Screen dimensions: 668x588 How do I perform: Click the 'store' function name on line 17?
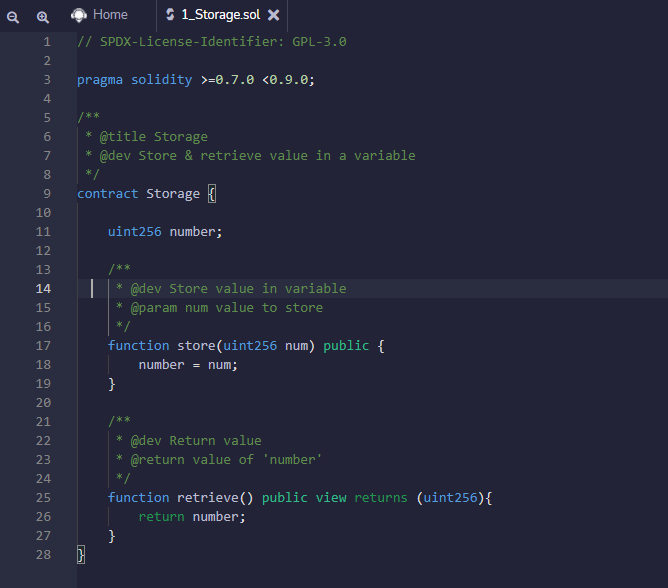pos(196,346)
